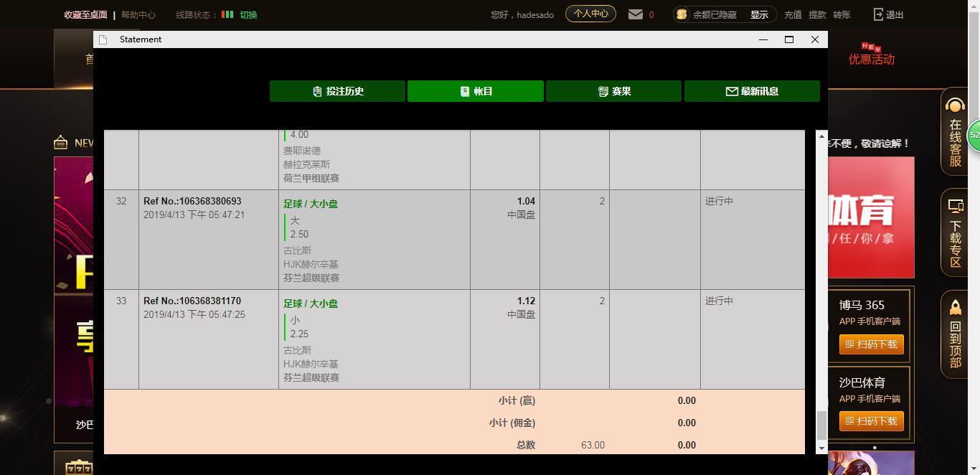The width and height of the screenshot is (980, 475).
Task: Open 个人中心 personal center
Action: click(x=590, y=14)
